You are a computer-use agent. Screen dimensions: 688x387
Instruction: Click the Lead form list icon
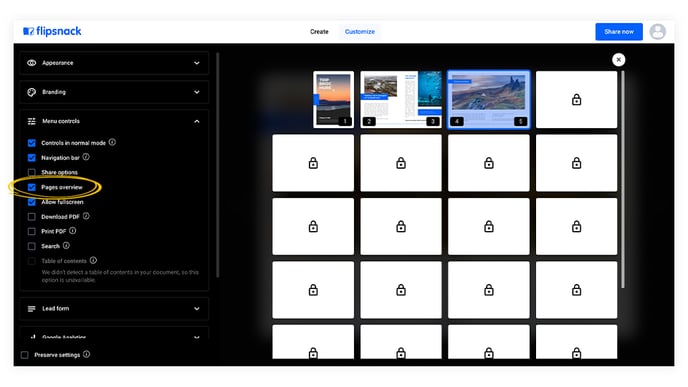click(x=32, y=308)
